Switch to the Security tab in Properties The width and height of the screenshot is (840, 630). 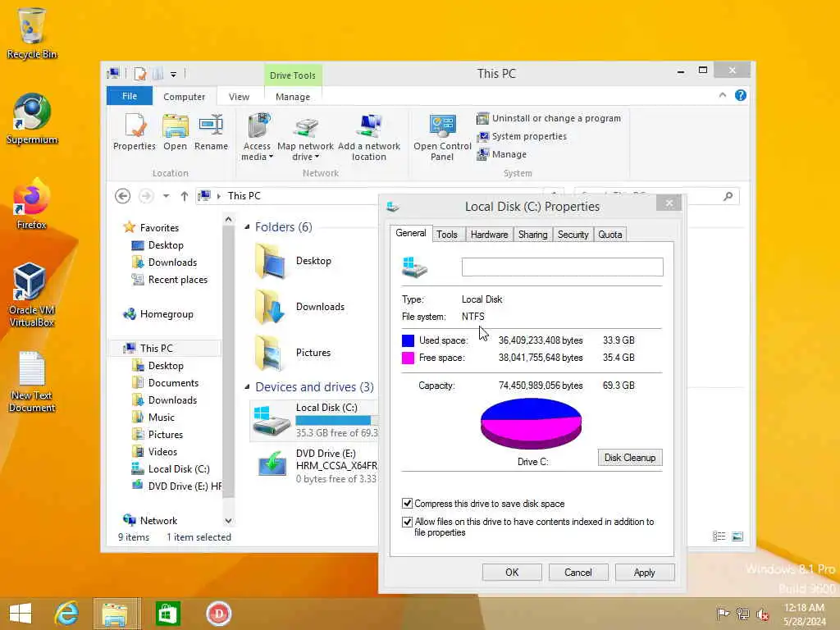click(x=573, y=235)
